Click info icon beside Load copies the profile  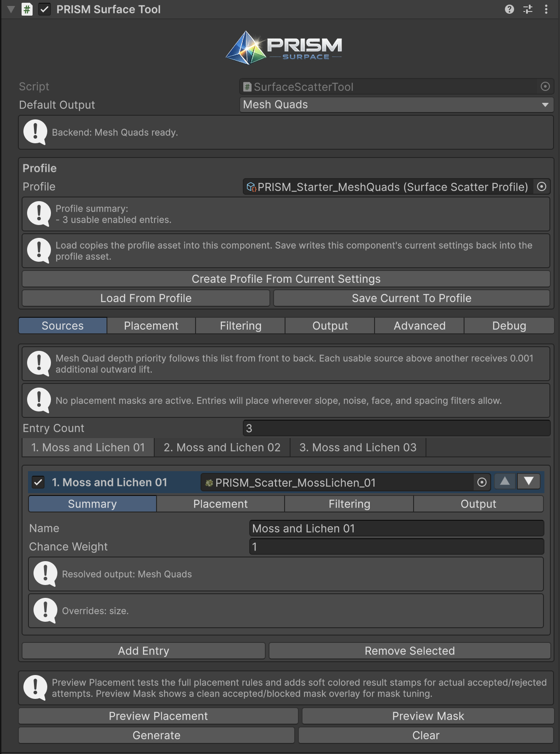39,251
